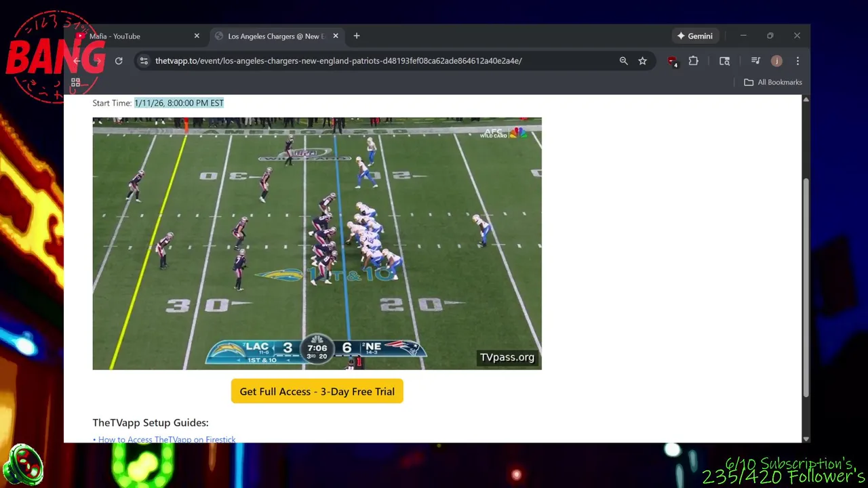Open the Apps grid in bookmarks bar
Screen dimensions: 868x488
(76, 83)
